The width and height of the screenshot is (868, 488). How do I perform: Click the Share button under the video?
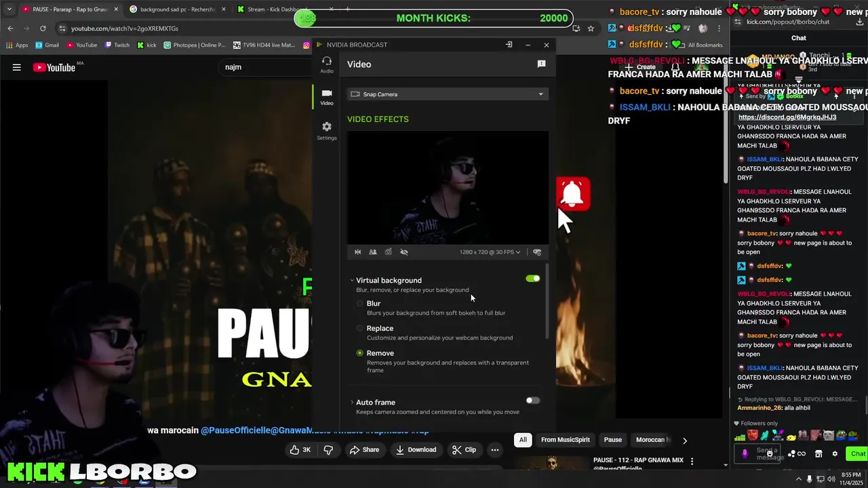pyautogui.click(x=364, y=449)
